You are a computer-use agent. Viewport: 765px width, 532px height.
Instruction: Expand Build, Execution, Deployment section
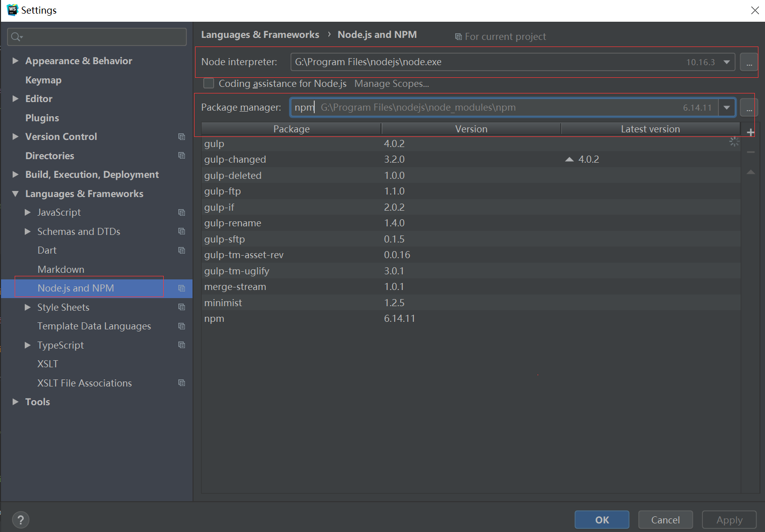click(16, 174)
